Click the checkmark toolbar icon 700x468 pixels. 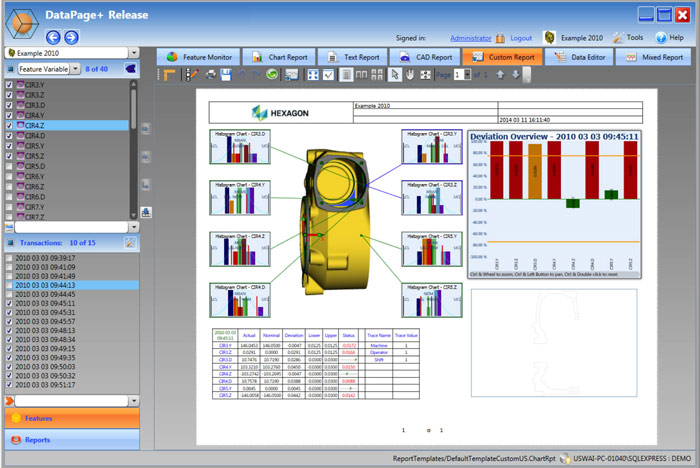click(x=329, y=75)
